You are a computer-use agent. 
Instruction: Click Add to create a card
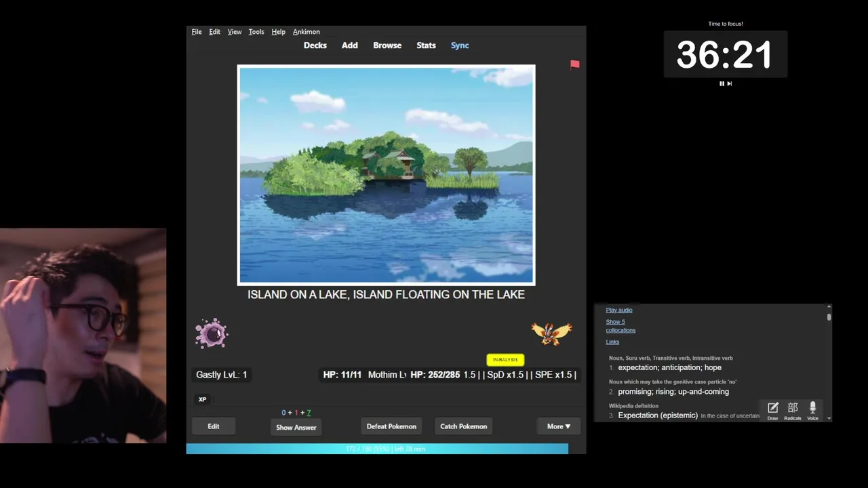tap(350, 45)
